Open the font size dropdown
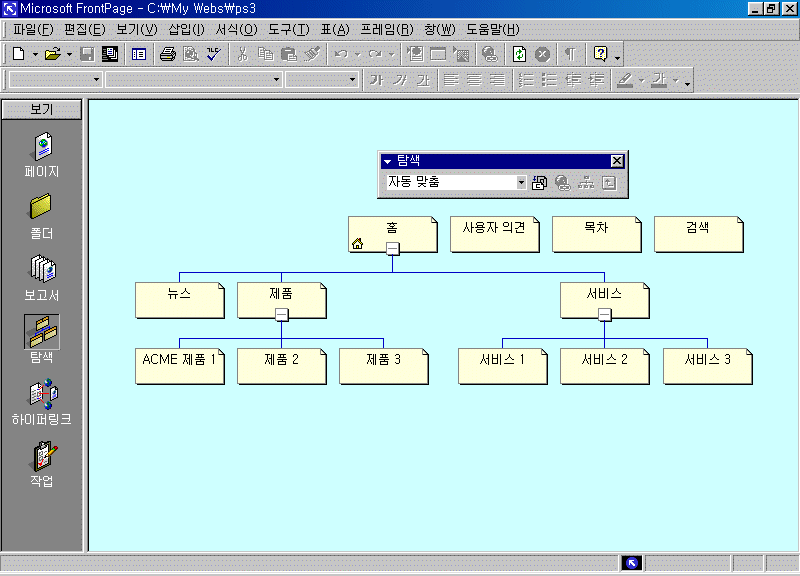The image size is (800, 576). 352,80
